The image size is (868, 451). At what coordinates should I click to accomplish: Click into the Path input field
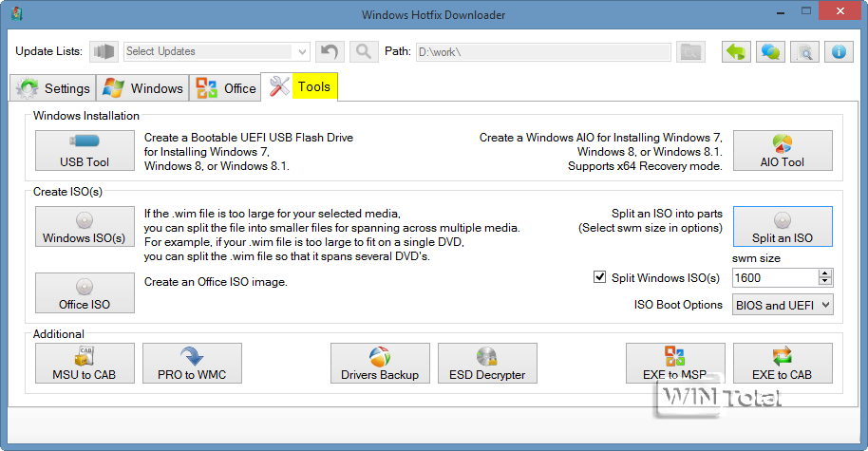pyautogui.click(x=543, y=52)
